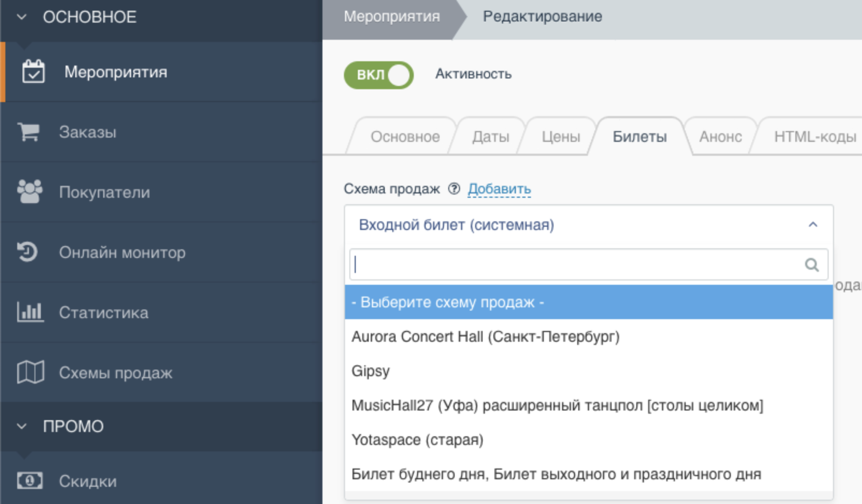Click the Заказы shopping cart icon
The image size is (862, 504).
[x=28, y=132]
